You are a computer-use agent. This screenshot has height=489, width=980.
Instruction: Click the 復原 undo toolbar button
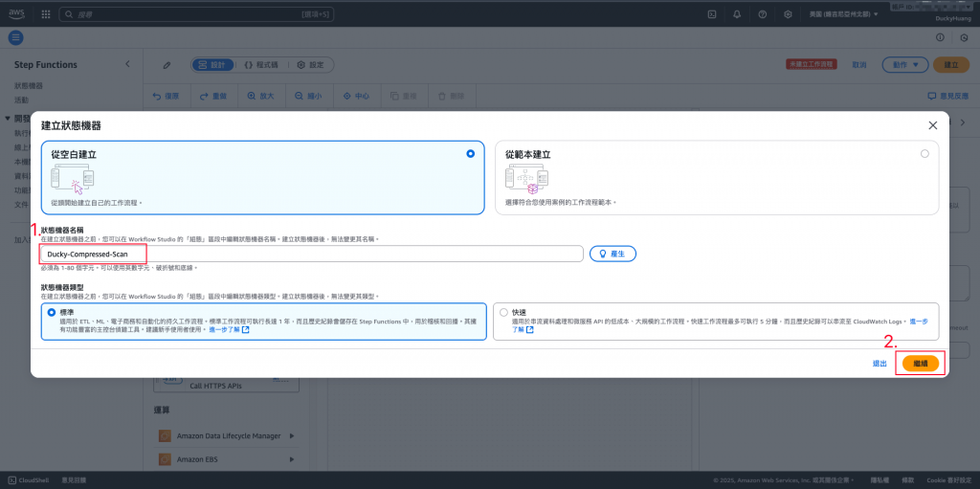click(x=167, y=97)
